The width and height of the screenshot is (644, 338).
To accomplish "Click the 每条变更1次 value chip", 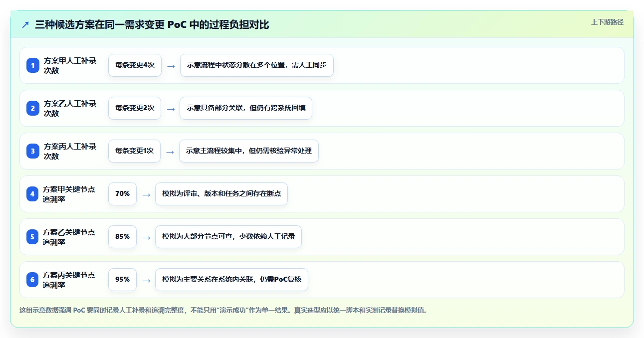I will [x=134, y=151].
